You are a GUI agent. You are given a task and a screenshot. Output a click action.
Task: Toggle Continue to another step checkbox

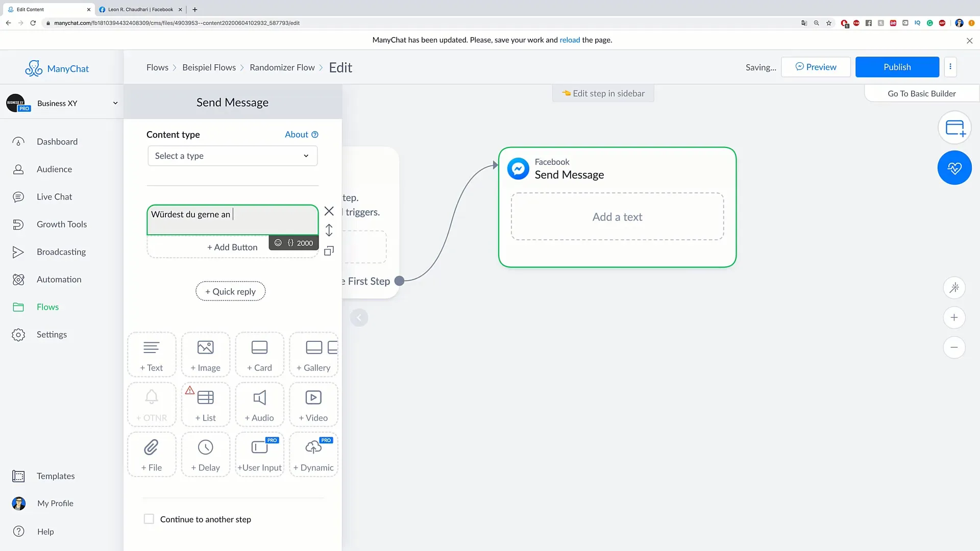[x=149, y=519]
